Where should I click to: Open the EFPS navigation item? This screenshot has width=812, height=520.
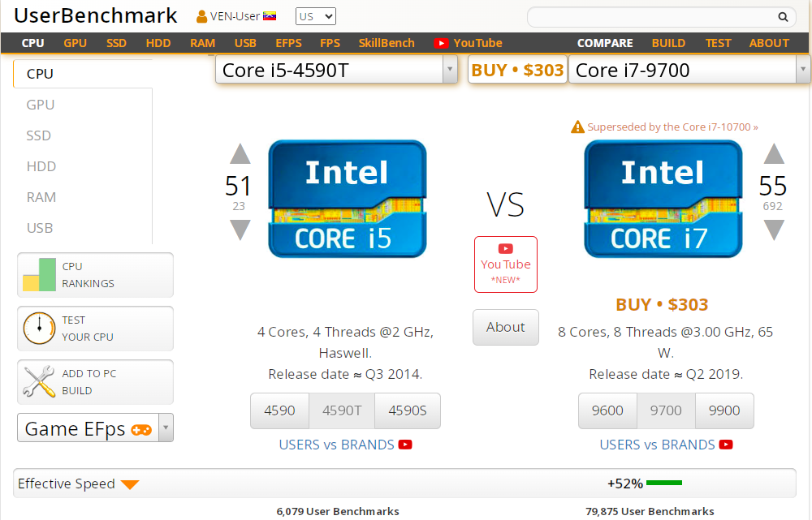click(288, 44)
